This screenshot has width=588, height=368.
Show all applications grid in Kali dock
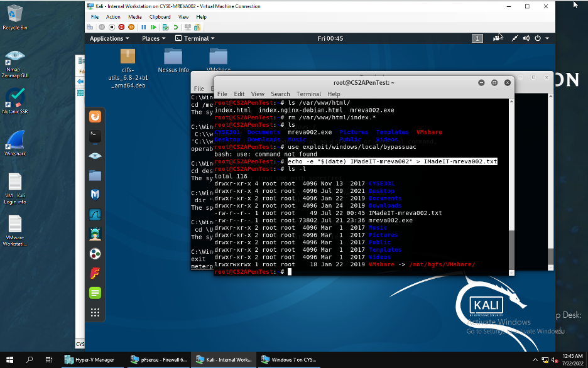(95, 312)
